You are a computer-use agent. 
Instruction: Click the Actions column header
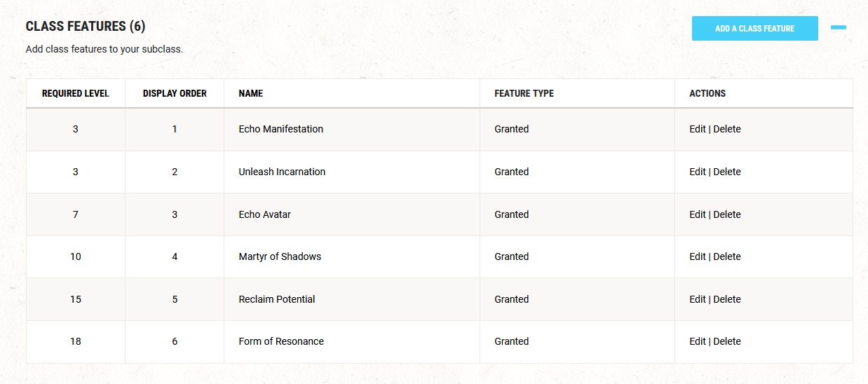click(x=707, y=93)
